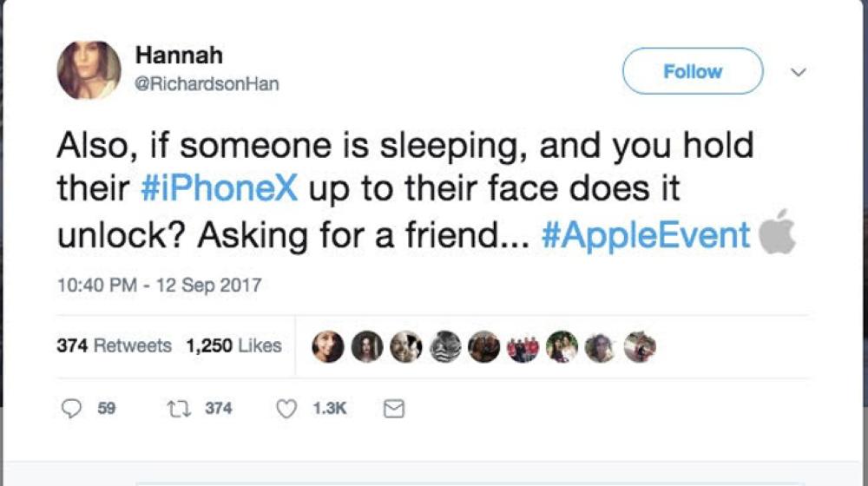Open the #iPhoneX hashtag link
This screenshot has height=486, width=868.
[218, 190]
